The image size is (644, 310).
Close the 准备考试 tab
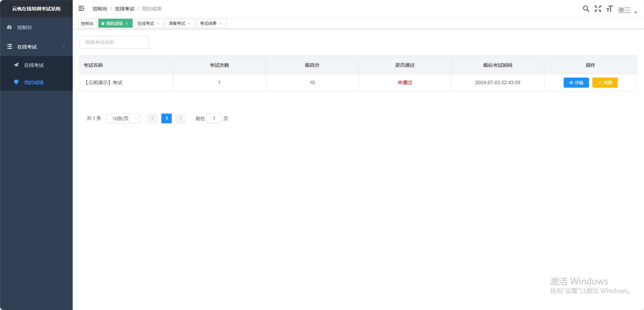(189, 24)
